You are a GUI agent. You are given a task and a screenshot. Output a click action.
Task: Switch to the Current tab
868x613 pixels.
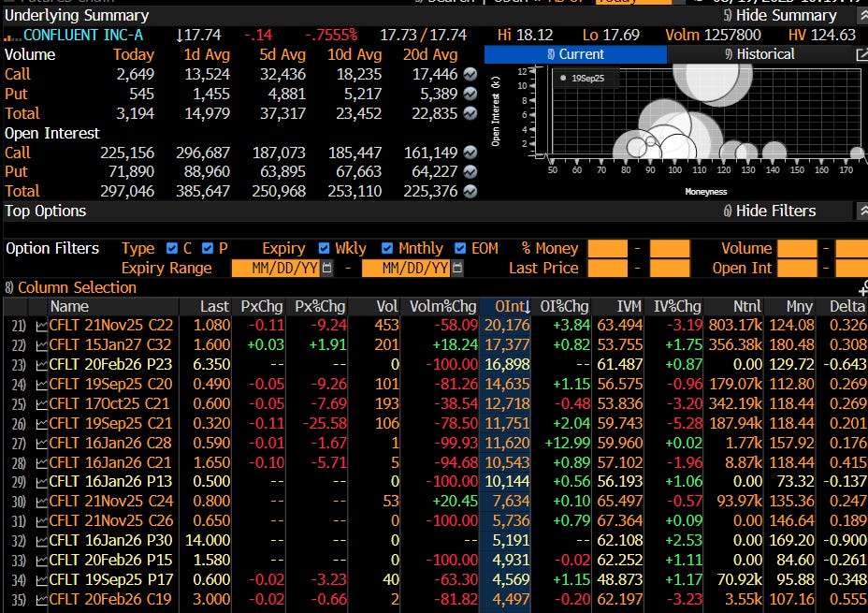[576, 54]
